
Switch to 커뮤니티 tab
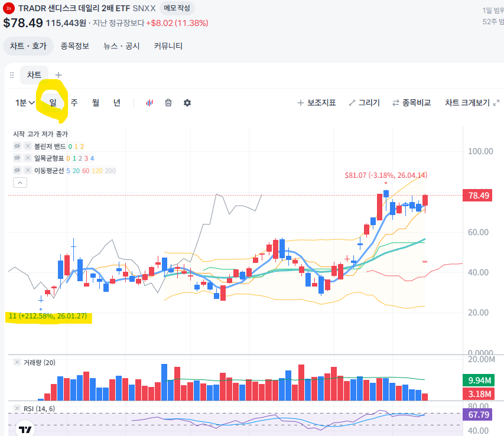pyautogui.click(x=168, y=46)
